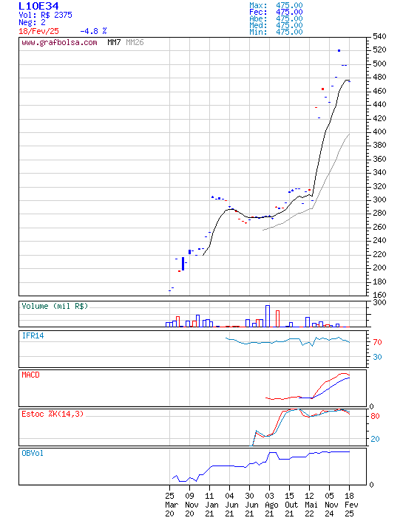Click the Volume (mil R$) panel title
403x532 pixels.
tap(55, 306)
